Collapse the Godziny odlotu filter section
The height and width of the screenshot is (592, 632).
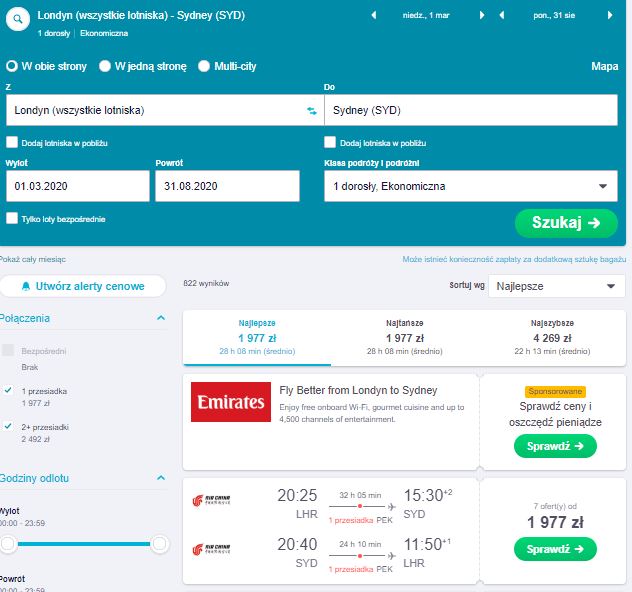pyautogui.click(x=161, y=478)
